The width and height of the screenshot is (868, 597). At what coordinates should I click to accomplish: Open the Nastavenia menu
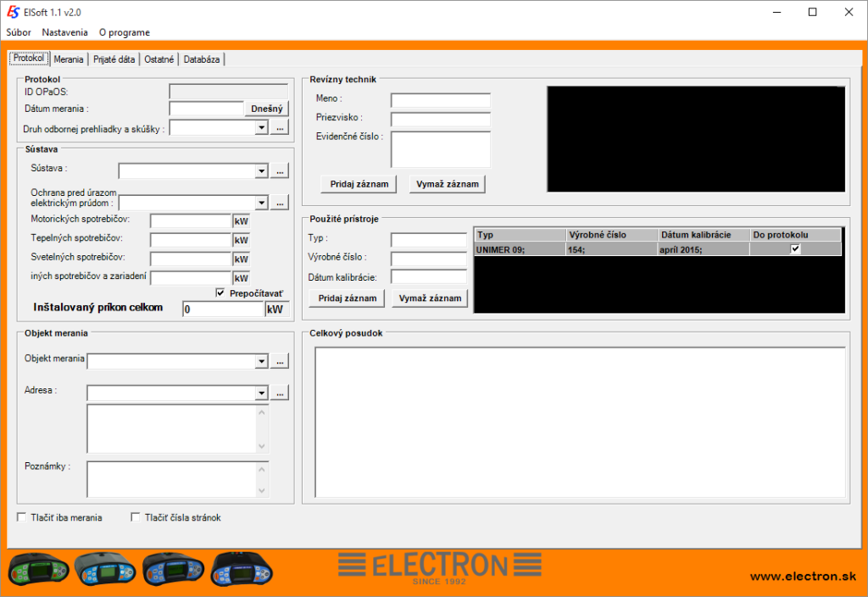[64, 31]
